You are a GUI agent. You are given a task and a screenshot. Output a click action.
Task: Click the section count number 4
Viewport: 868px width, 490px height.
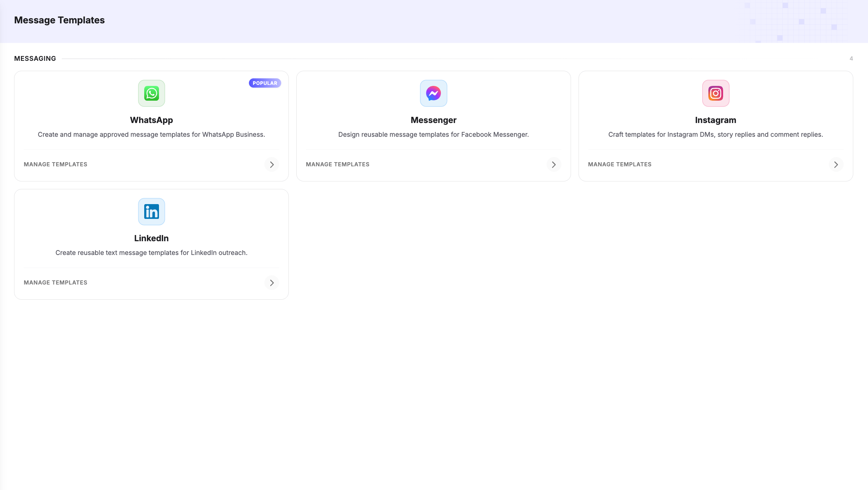click(851, 59)
